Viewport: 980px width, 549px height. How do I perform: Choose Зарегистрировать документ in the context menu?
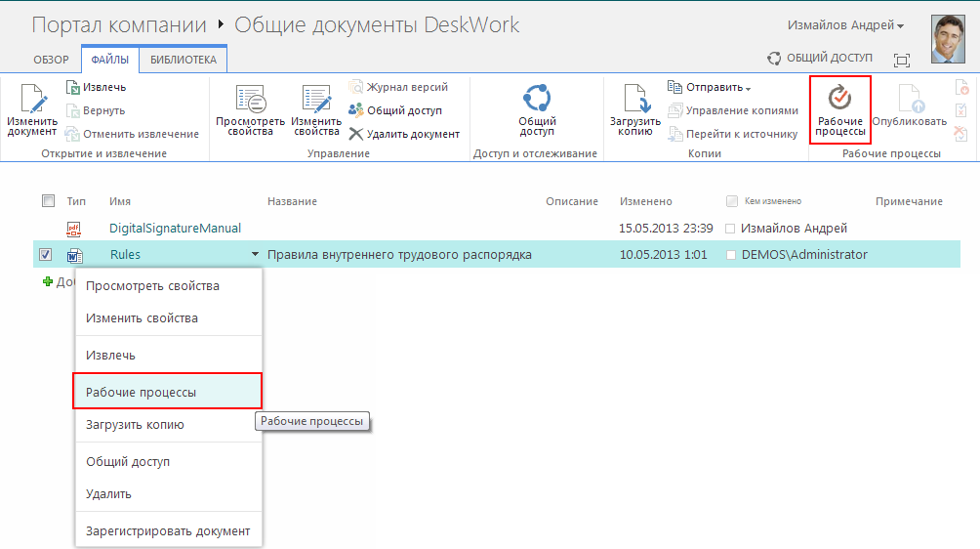pyautogui.click(x=168, y=530)
